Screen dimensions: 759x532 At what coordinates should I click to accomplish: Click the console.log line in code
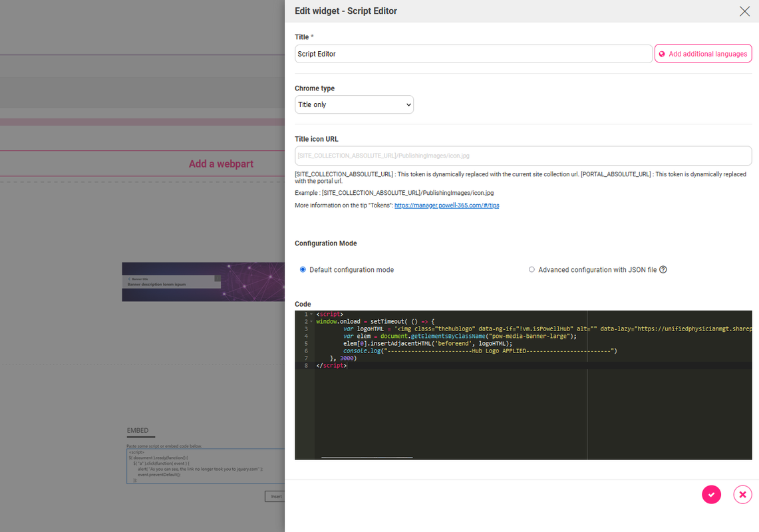coord(480,351)
